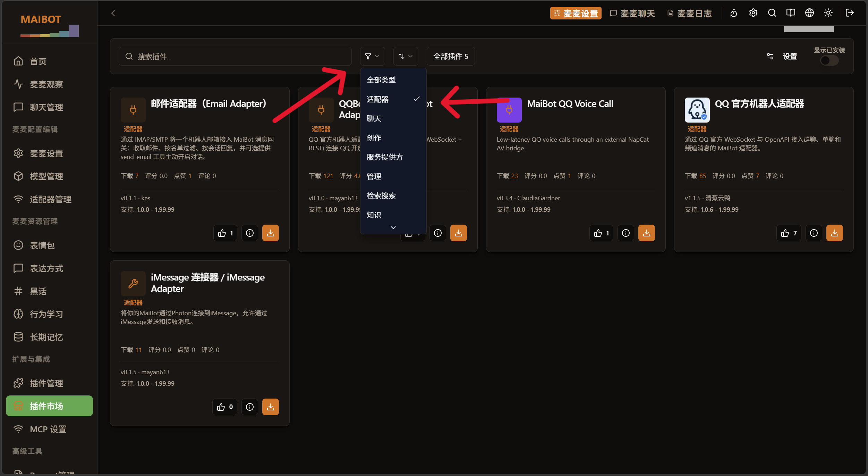Expand more filter options with down chevron

[393, 228]
